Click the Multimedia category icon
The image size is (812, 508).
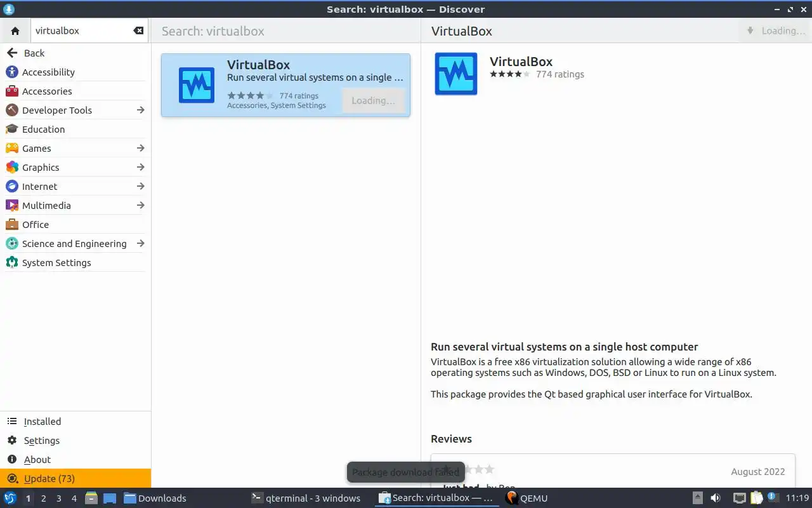pyautogui.click(x=12, y=205)
